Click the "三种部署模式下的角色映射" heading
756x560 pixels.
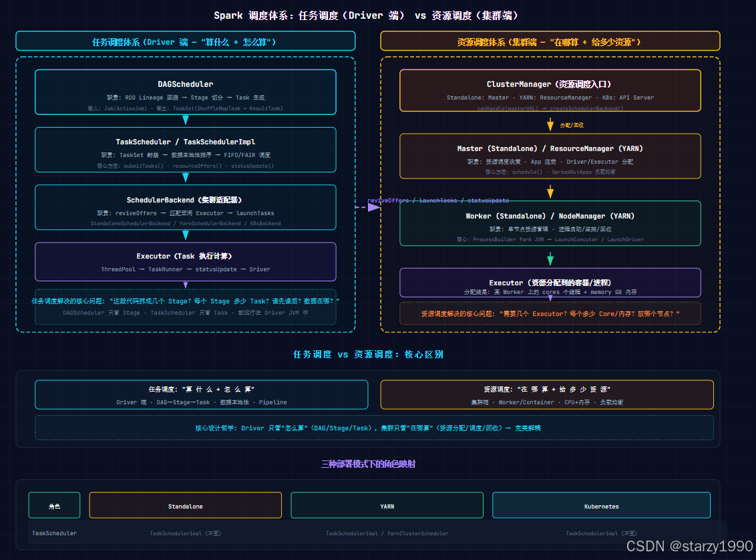(368, 464)
